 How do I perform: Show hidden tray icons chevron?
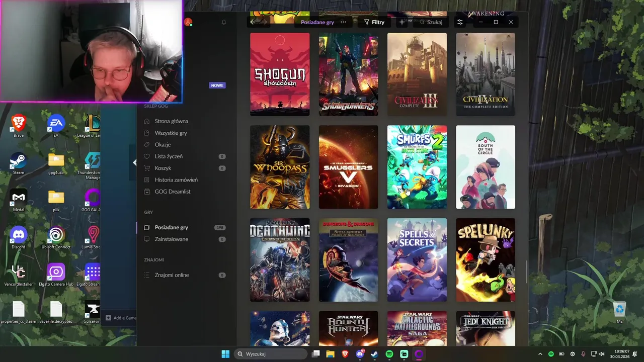[x=540, y=354]
